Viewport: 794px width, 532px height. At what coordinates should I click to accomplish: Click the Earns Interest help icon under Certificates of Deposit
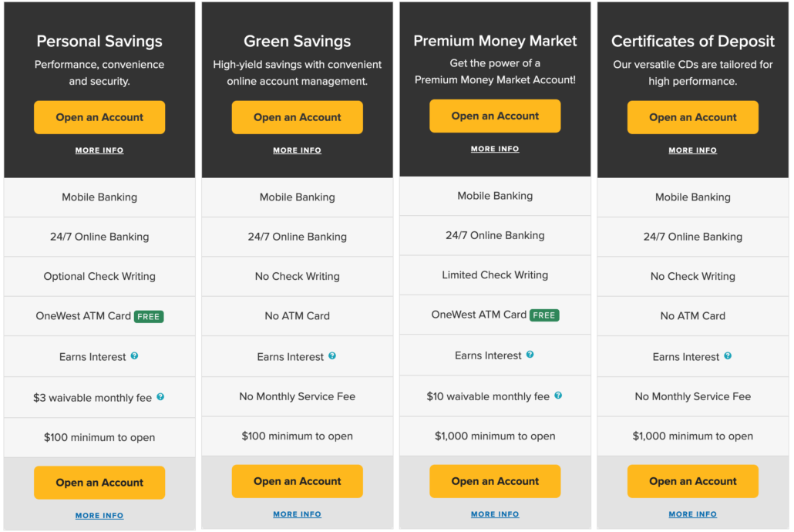coord(728,356)
